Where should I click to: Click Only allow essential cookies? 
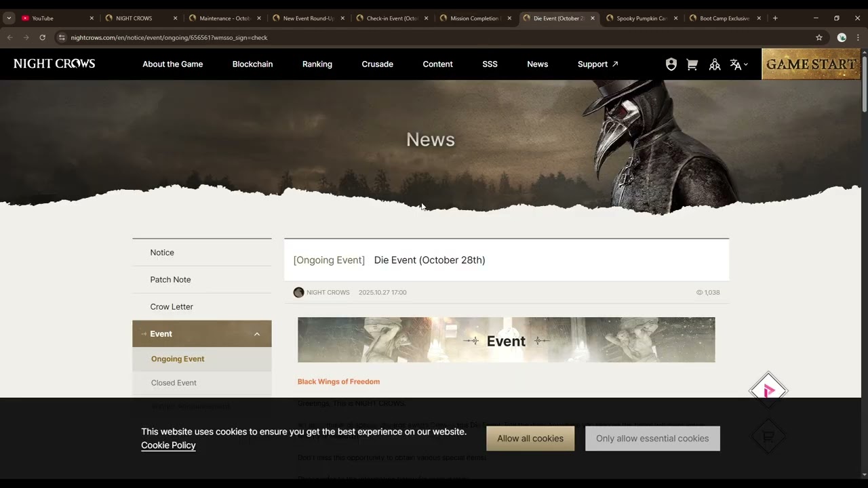652,439
